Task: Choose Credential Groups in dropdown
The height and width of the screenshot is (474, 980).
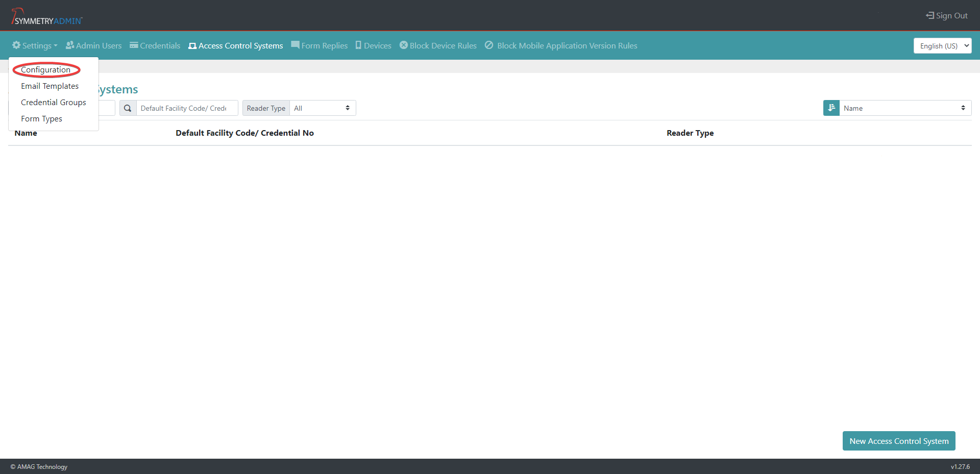Action: 54,103
